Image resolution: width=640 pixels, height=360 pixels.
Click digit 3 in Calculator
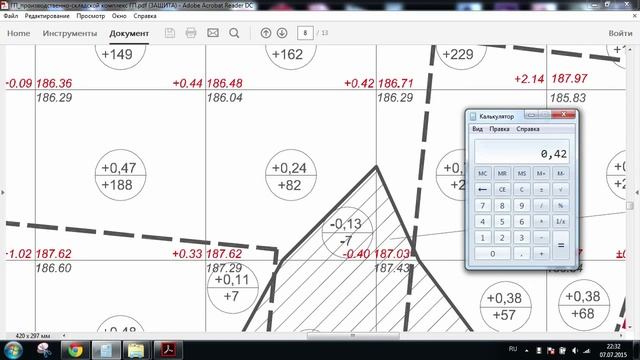pos(522,237)
